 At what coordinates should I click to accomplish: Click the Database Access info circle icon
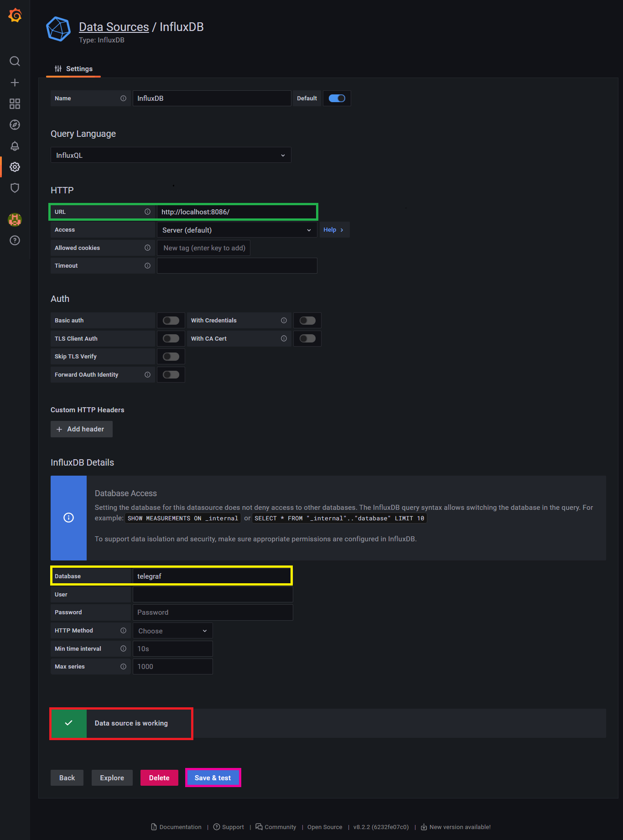coord(68,518)
